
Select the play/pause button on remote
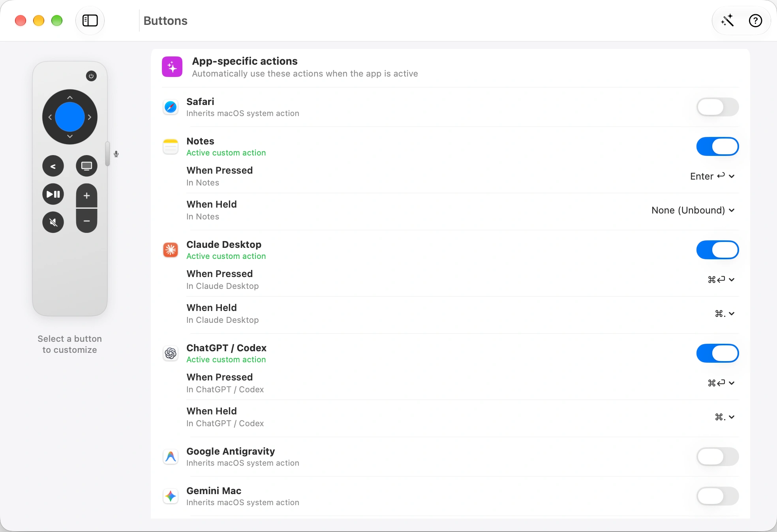click(x=53, y=194)
